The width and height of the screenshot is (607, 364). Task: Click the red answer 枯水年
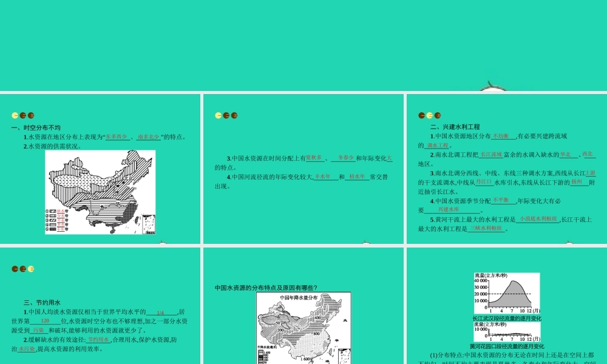click(x=357, y=177)
